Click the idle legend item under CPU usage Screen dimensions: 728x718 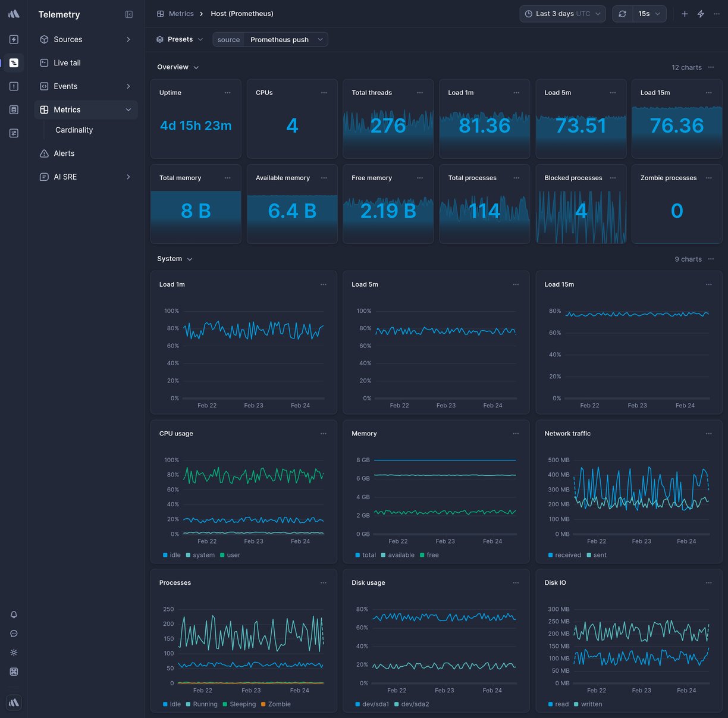[x=172, y=555]
